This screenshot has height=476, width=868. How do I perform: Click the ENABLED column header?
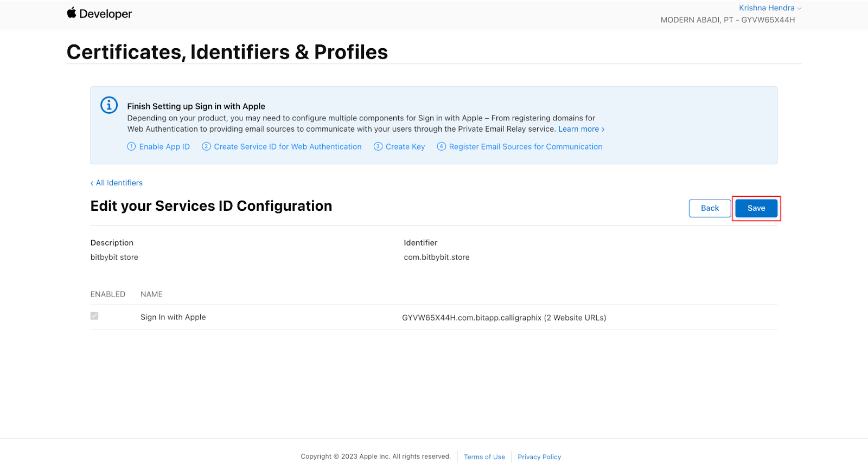(x=108, y=294)
